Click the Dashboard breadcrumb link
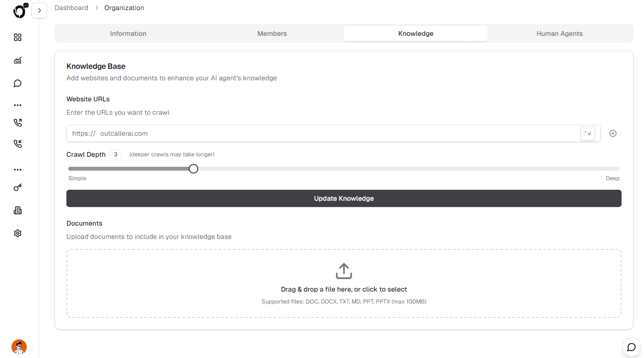Image resolution: width=644 pixels, height=358 pixels. click(71, 8)
